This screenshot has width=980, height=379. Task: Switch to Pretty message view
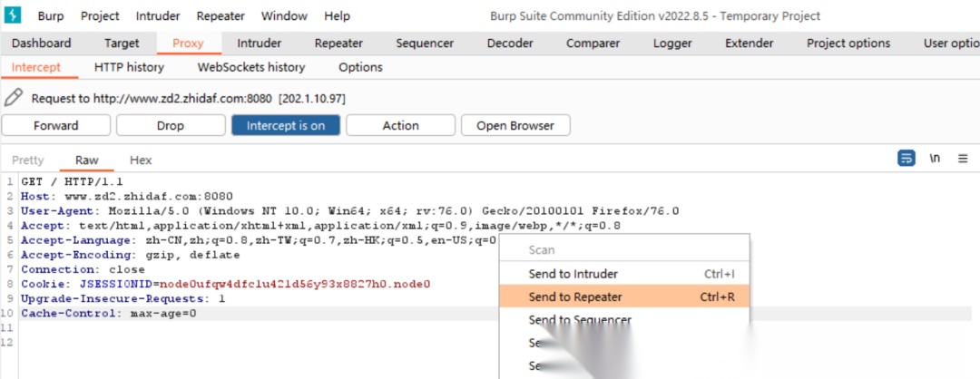click(28, 160)
